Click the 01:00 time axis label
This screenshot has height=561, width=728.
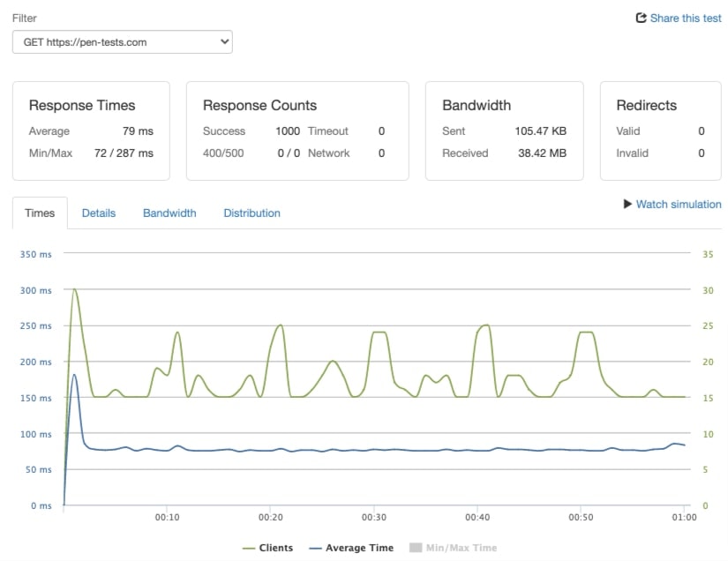(x=684, y=517)
